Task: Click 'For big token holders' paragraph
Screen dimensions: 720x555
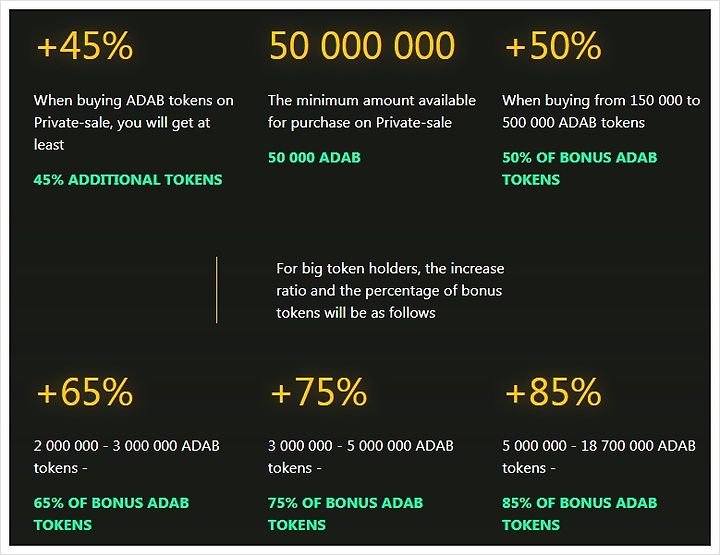Action: pyautogui.click(x=390, y=291)
